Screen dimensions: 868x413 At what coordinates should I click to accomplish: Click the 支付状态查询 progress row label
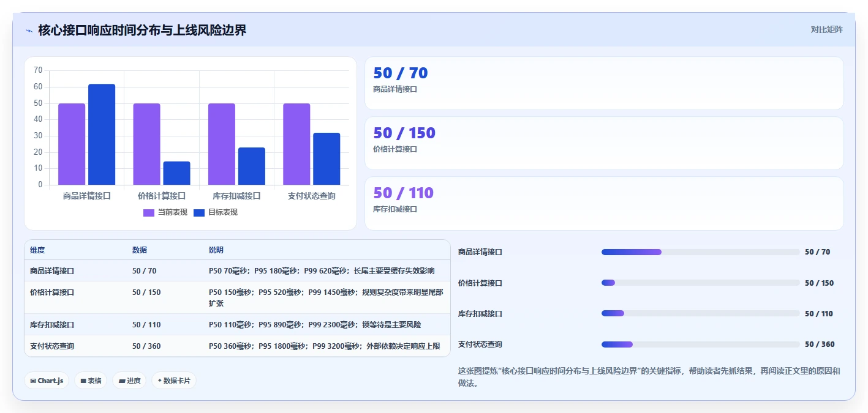coord(480,344)
